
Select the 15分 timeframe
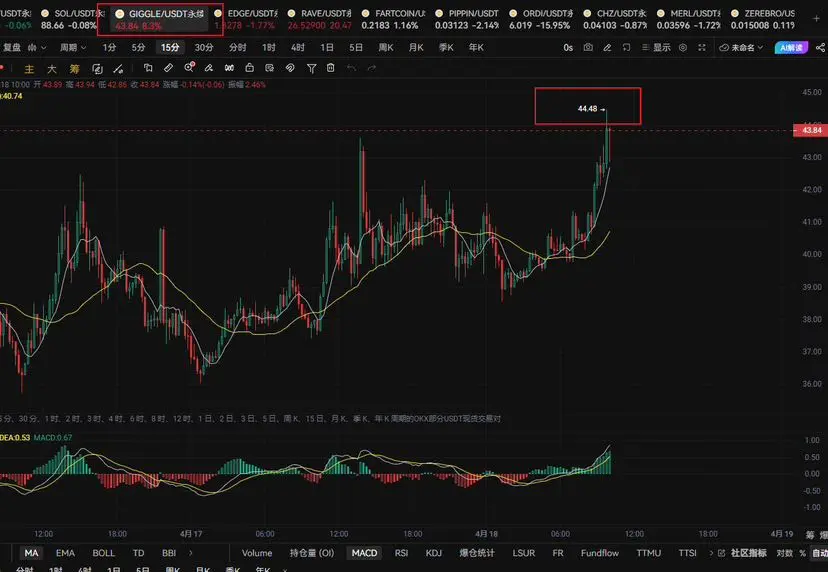[x=170, y=48]
